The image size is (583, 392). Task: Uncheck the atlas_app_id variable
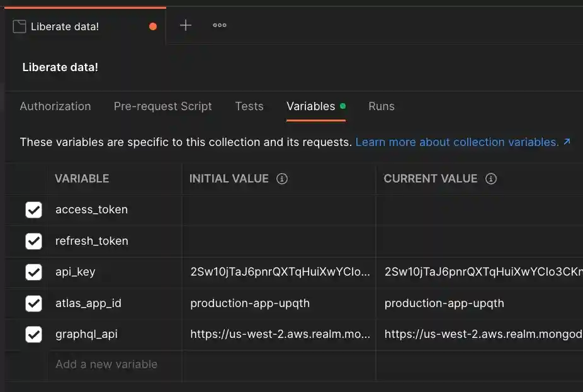click(x=34, y=303)
